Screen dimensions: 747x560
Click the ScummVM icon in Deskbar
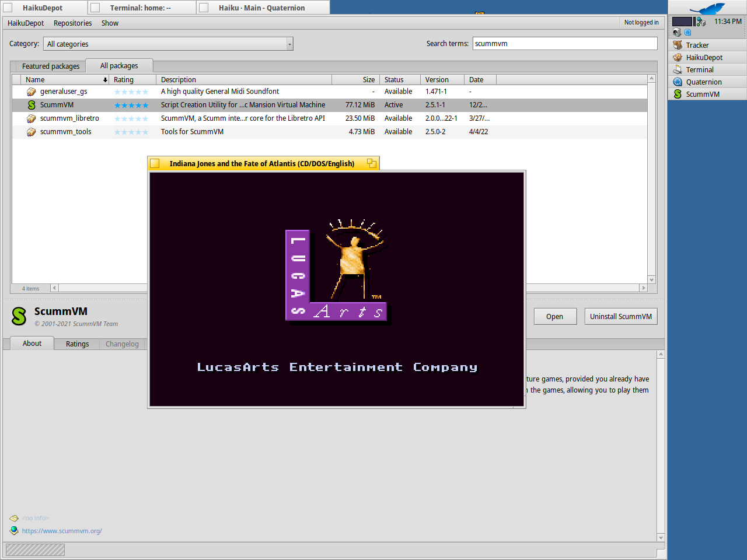coord(678,94)
